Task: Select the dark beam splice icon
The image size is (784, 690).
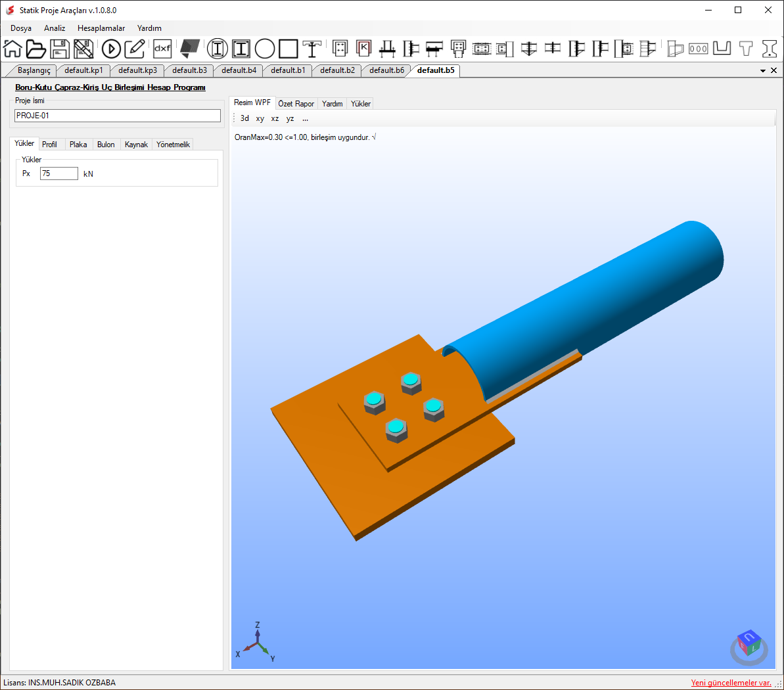Action: [434, 49]
